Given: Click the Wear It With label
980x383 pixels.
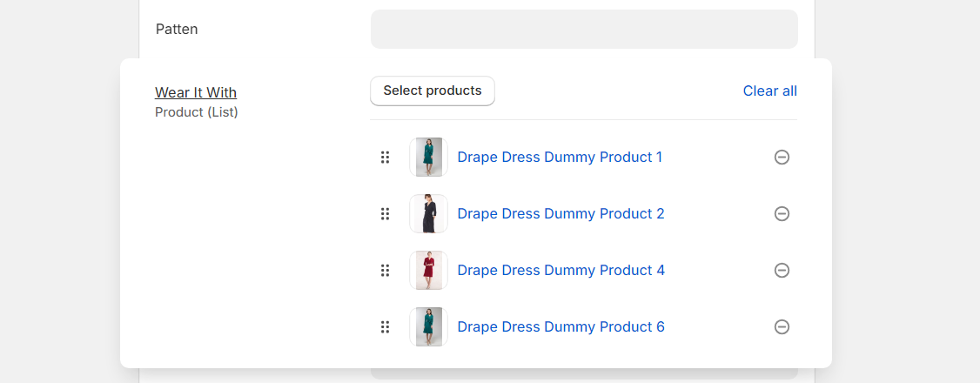Looking at the screenshot, I should pos(196,92).
